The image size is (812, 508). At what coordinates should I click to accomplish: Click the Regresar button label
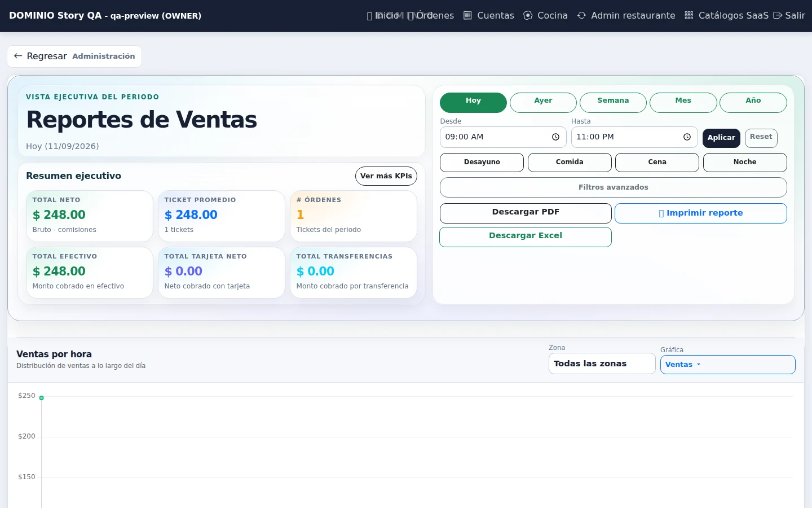coord(47,56)
